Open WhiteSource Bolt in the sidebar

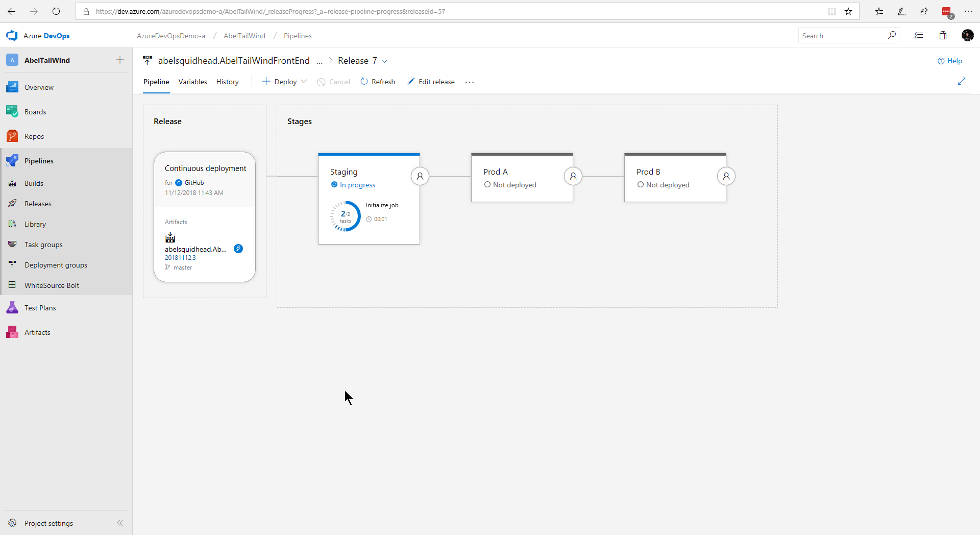52,285
